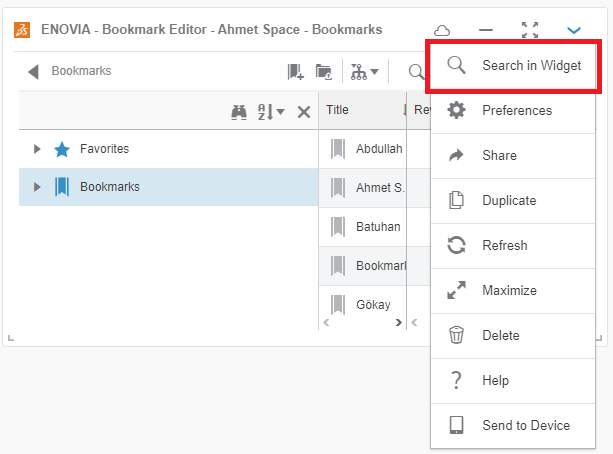Click the magnifier icon in the toolbar

pos(416,71)
